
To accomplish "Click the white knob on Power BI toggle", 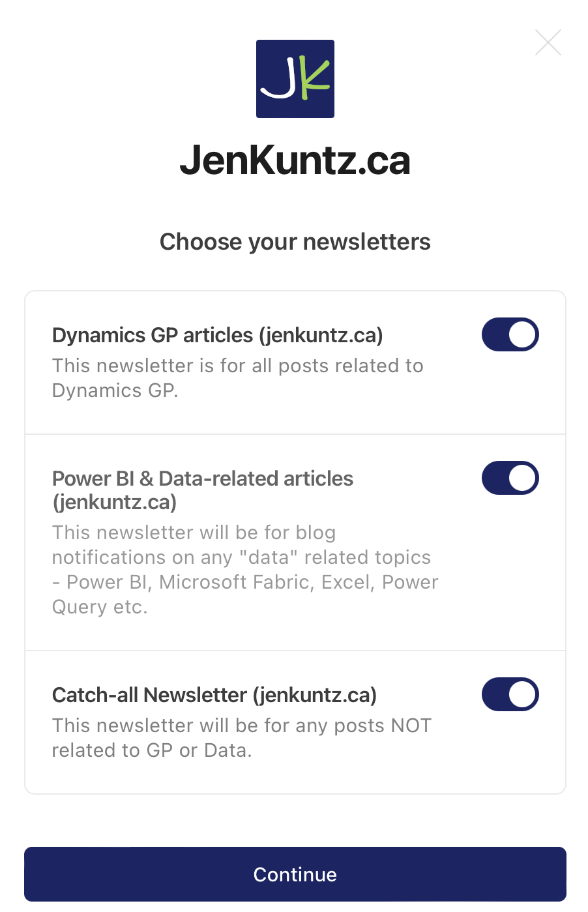I will [522, 478].
